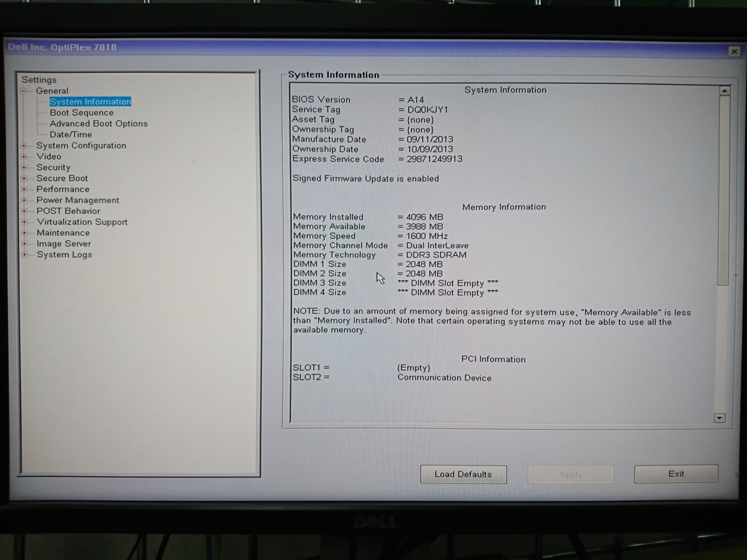
Task: Select the Security category label
Action: tap(53, 167)
